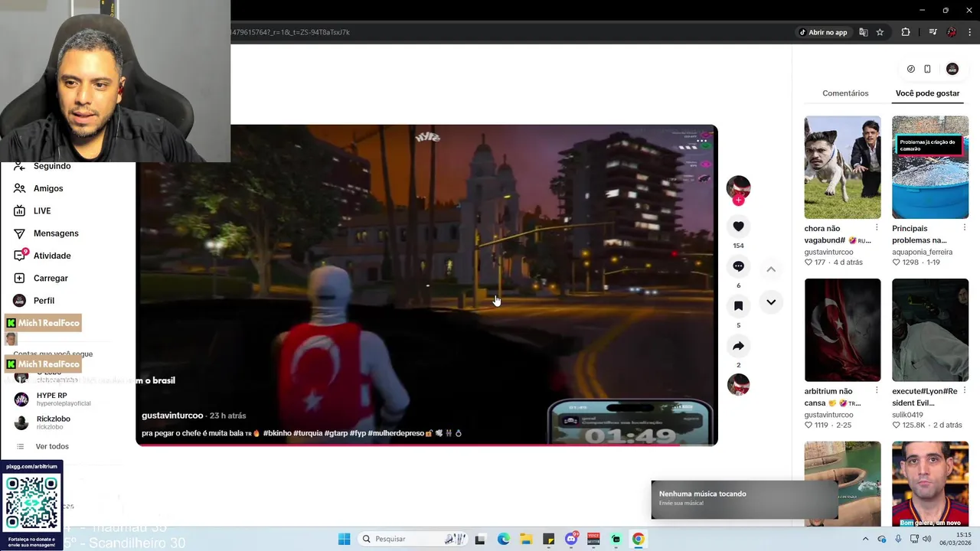The image size is (980, 551).
Task: Open comments via the speech bubble icon
Action: (x=738, y=266)
